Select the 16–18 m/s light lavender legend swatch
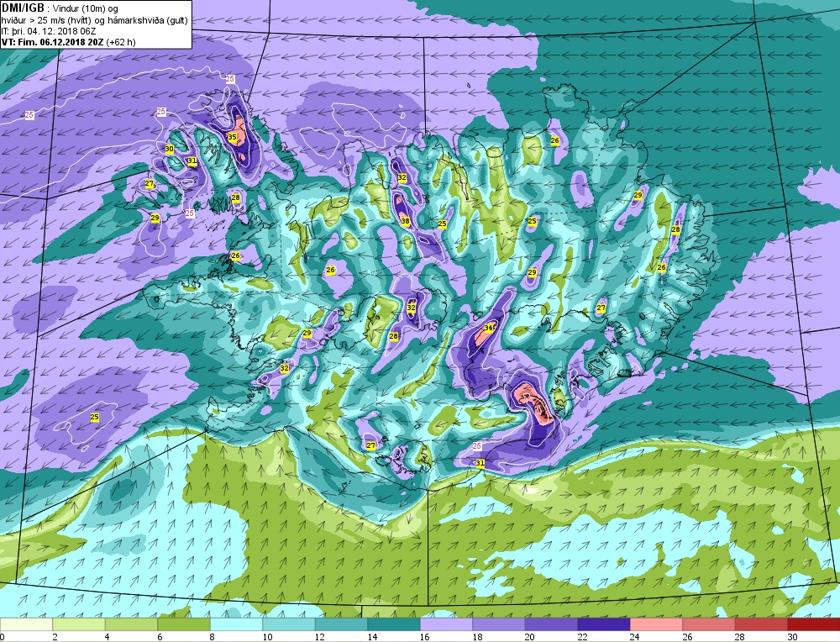The image size is (840, 642). click(x=446, y=624)
